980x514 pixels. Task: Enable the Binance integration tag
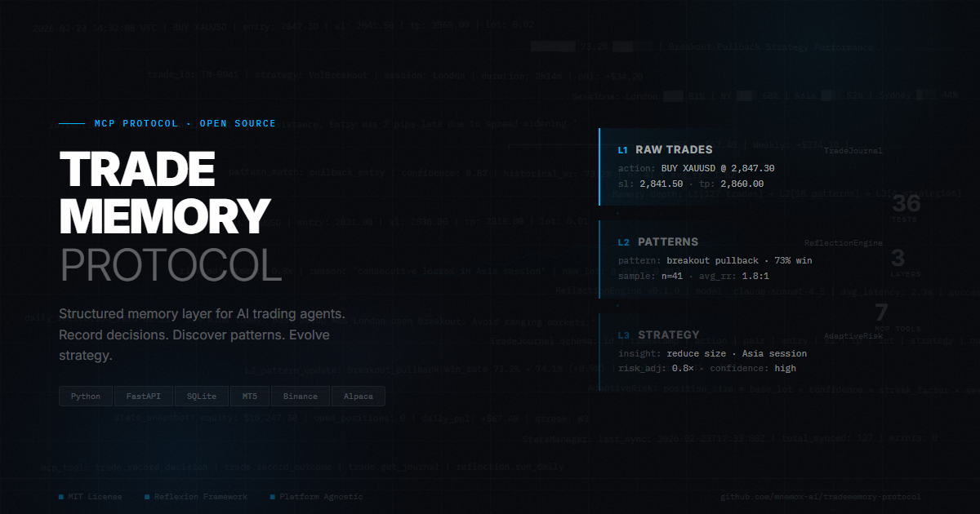tap(300, 396)
